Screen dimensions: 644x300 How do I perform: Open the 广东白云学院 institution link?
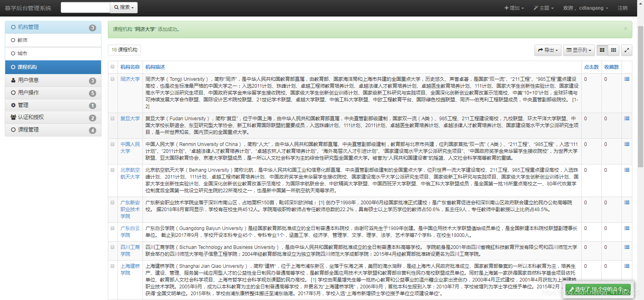(x=130, y=232)
